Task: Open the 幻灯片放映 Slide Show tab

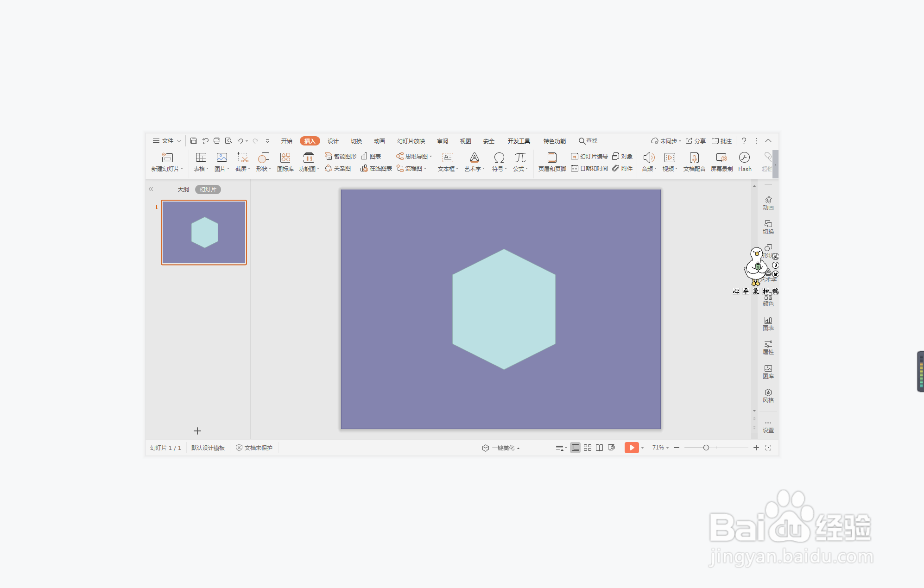Action: (x=411, y=141)
